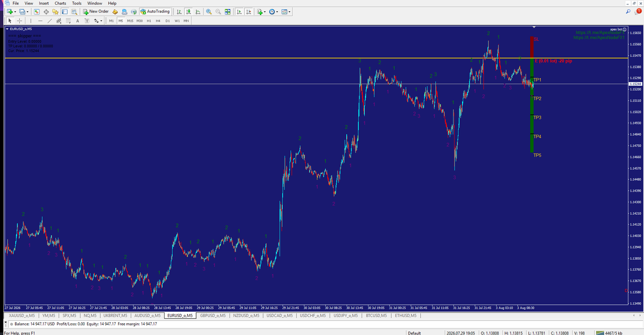The height and width of the screenshot is (335, 644).
Task: Expand the Profiles dropdown arrow
Action: (27, 11)
